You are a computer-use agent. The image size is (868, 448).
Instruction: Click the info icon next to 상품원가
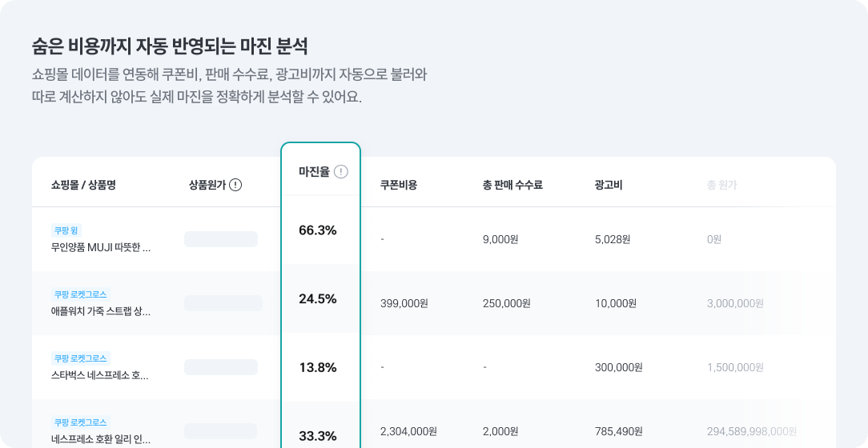pos(235,185)
